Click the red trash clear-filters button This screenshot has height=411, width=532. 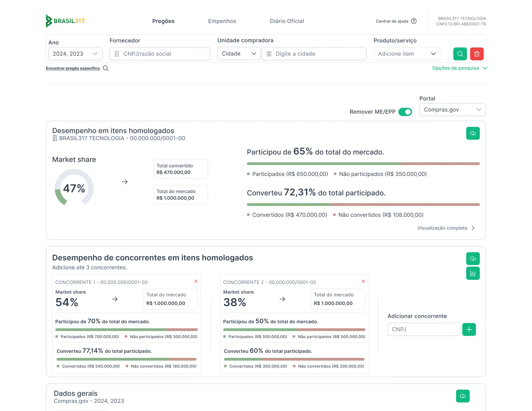pos(477,54)
